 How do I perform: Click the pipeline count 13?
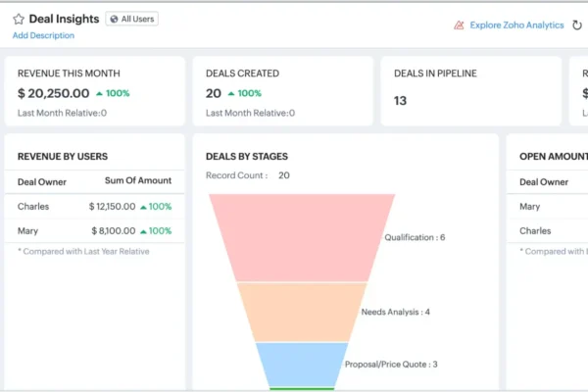(x=400, y=101)
